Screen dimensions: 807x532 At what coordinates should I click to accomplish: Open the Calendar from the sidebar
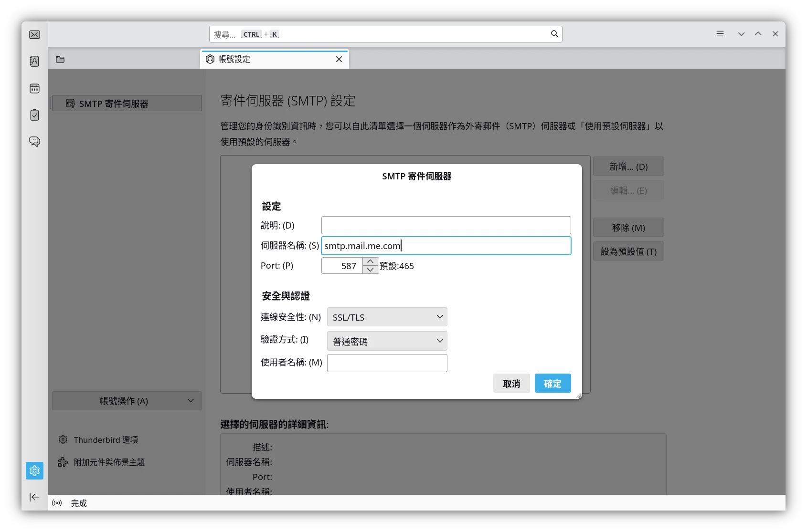34,88
